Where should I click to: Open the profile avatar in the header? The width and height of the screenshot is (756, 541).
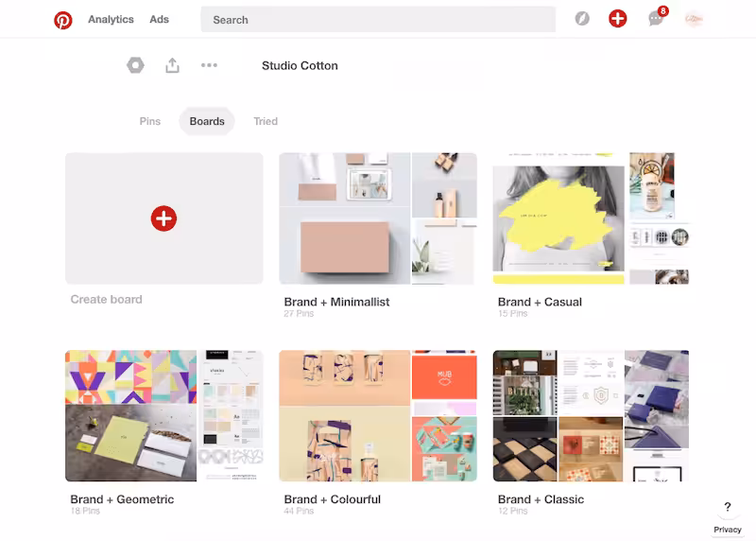coord(694,19)
